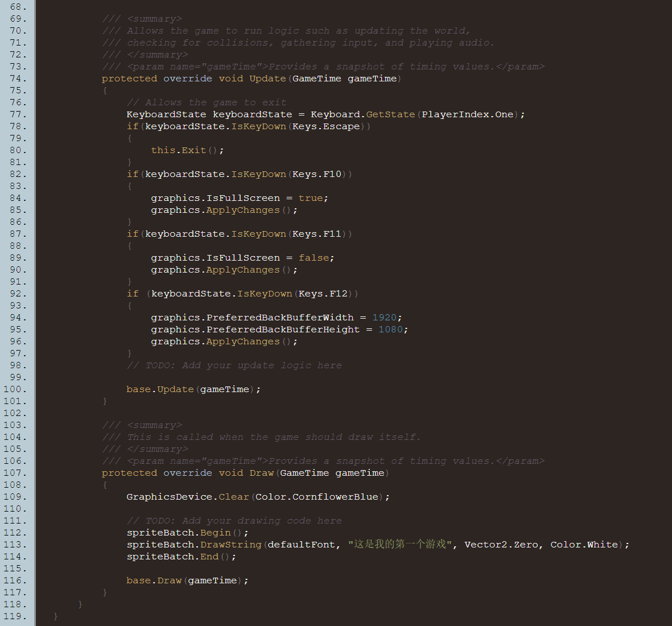
Task: Click 'Keys.F10' on line 82
Action: [x=317, y=174]
